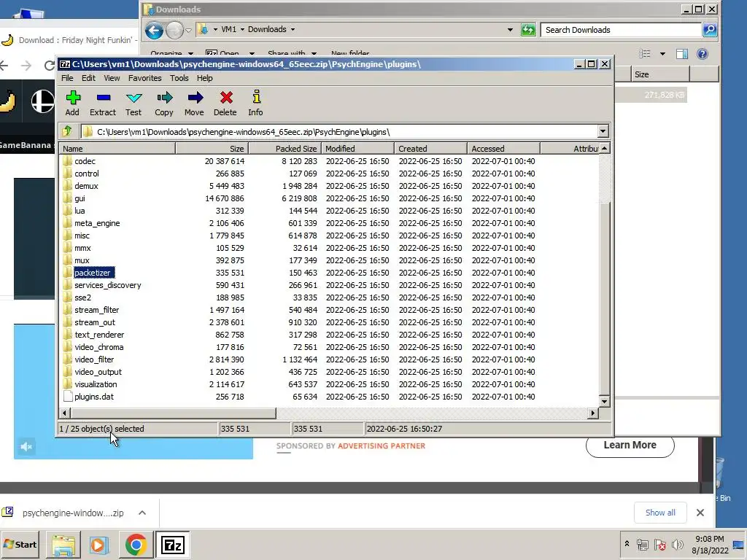Open Chrome from the taskbar

click(136, 545)
